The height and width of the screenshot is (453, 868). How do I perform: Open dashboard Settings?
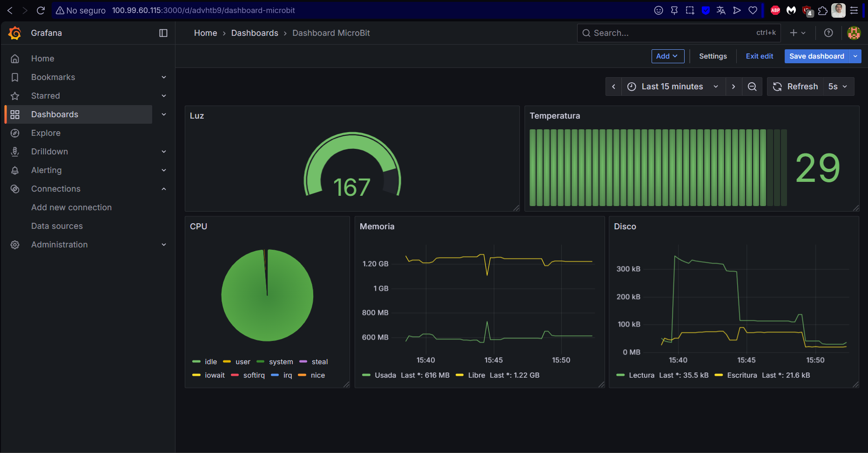coord(713,56)
